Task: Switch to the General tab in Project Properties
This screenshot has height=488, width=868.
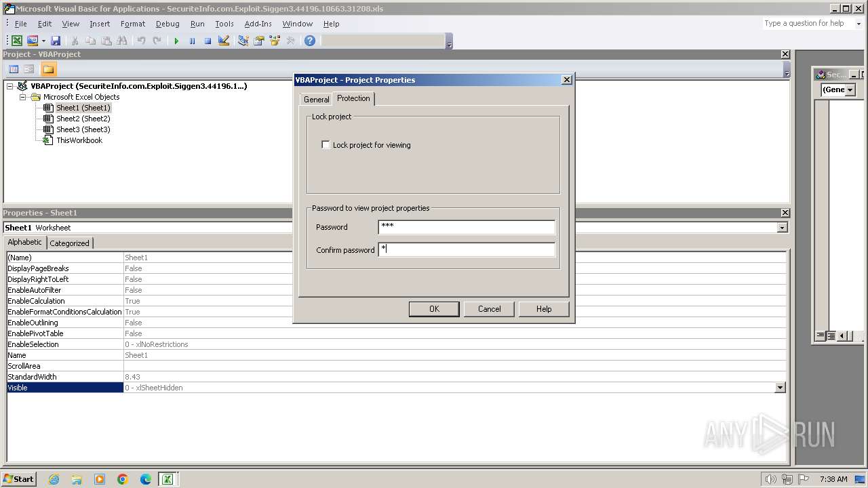Action: pyautogui.click(x=316, y=100)
